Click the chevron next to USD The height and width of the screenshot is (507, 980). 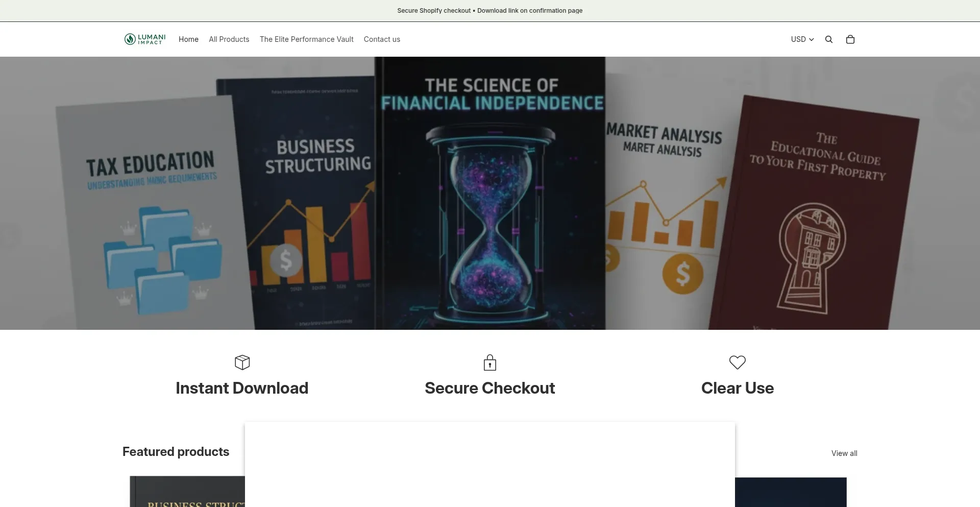tap(812, 40)
